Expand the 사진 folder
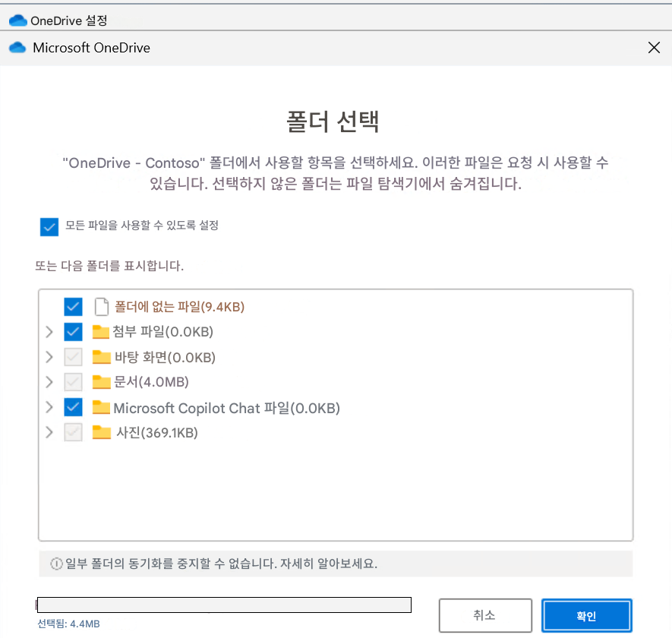Viewport: 672px width, 638px height. 49,432
